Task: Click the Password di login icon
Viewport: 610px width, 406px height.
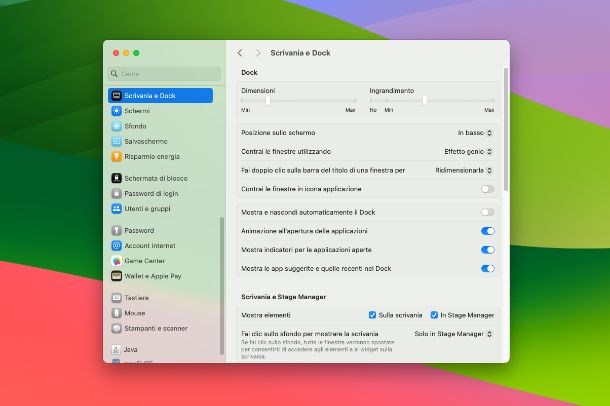Action: click(116, 193)
